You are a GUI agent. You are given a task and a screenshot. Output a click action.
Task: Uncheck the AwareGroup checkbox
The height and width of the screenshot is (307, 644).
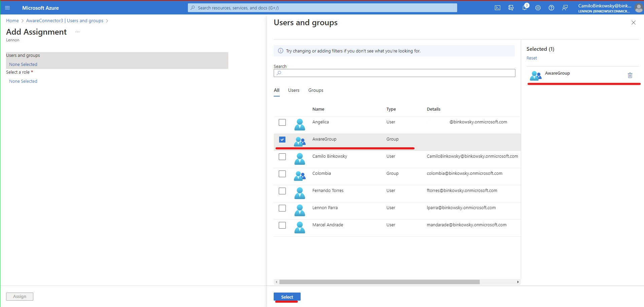(282, 139)
